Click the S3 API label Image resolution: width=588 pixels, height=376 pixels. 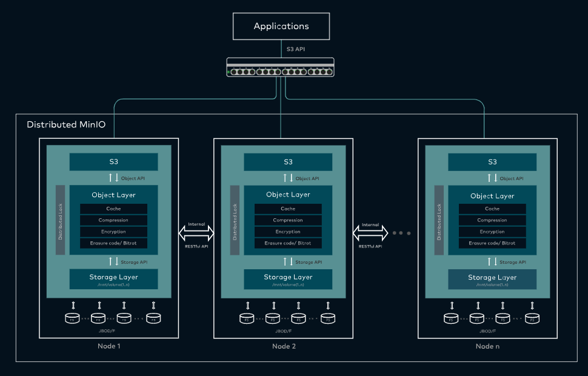(x=295, y=49)
